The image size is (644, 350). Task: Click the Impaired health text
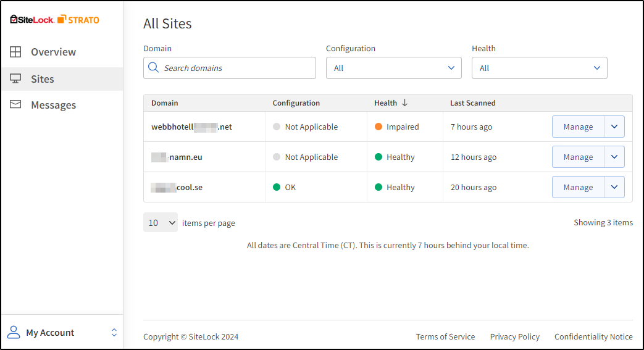pyautogui.click(x=403, y=127)
